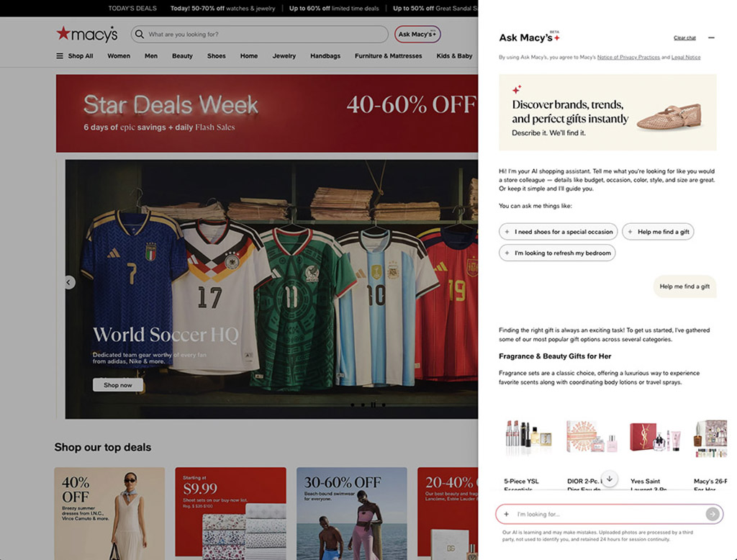The height and width of the screenshot is (560, 737).
Task: Open the Home menu
Action: point(248,55)
